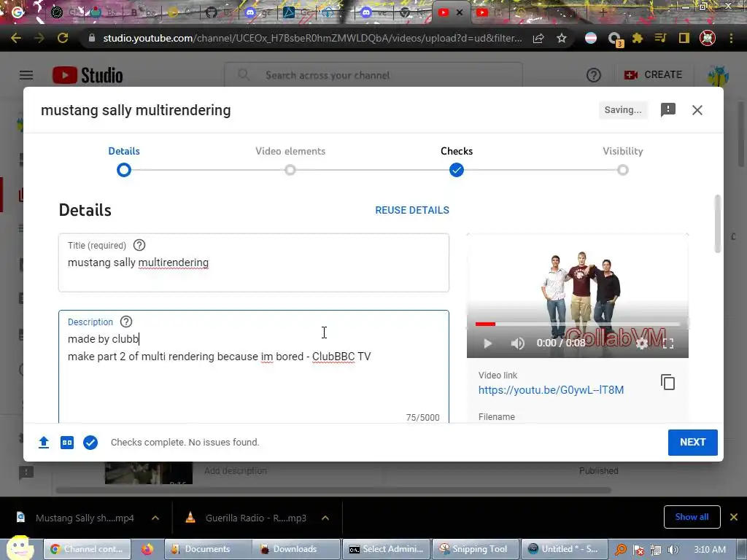Click the Start button smiley
Viewport: 747px width, 560px height.
coord(19,548)
